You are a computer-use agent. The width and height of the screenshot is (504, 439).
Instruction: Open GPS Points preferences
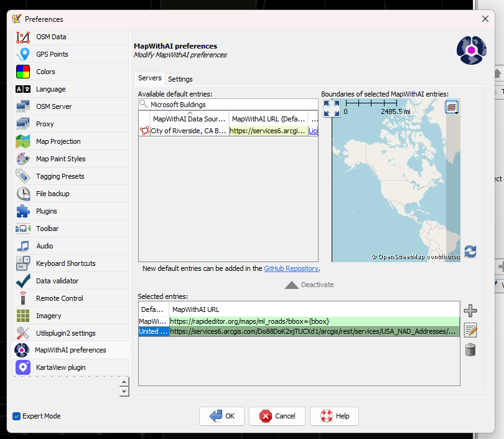click(x=70, y=54)
